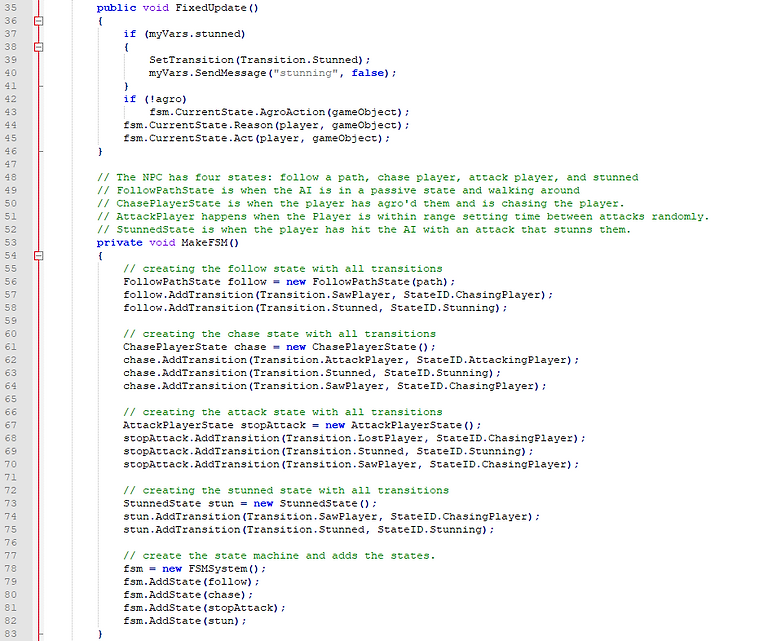The width and height of the screenshot is (759, 641).
Task: Click comment 'The NPC has four states' line
Action: [368, 177]
